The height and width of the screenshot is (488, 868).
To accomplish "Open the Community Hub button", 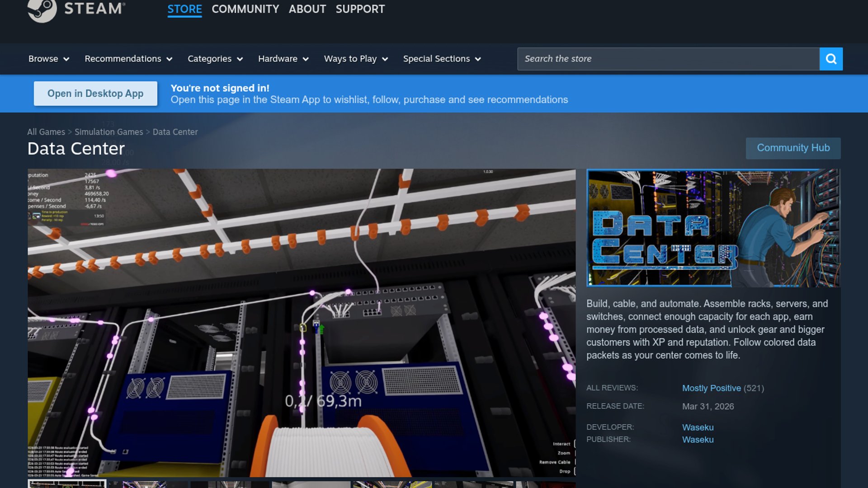I will pos(793,148).
